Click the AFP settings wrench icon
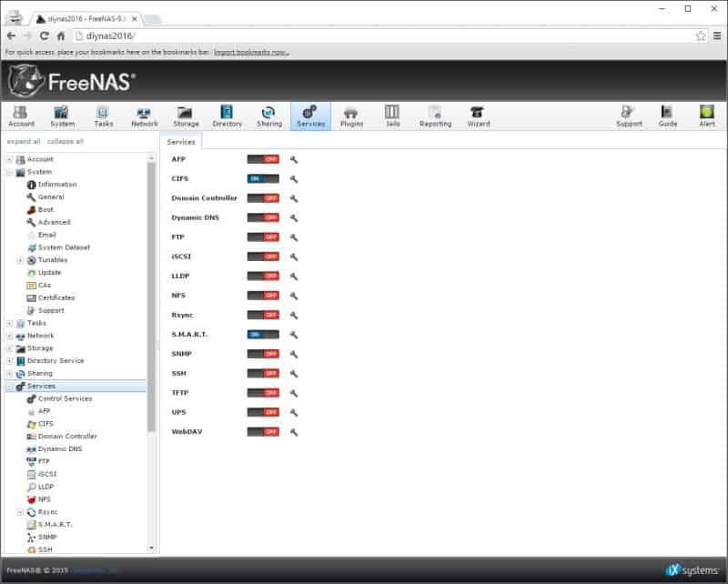Screen dimensions: 728x584 [293, 160]
